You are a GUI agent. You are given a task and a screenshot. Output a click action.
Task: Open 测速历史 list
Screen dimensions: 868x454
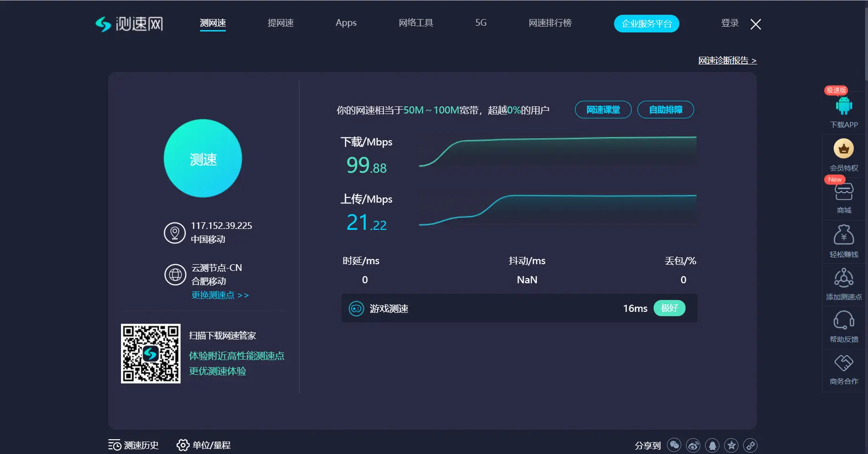coord(134,445)
